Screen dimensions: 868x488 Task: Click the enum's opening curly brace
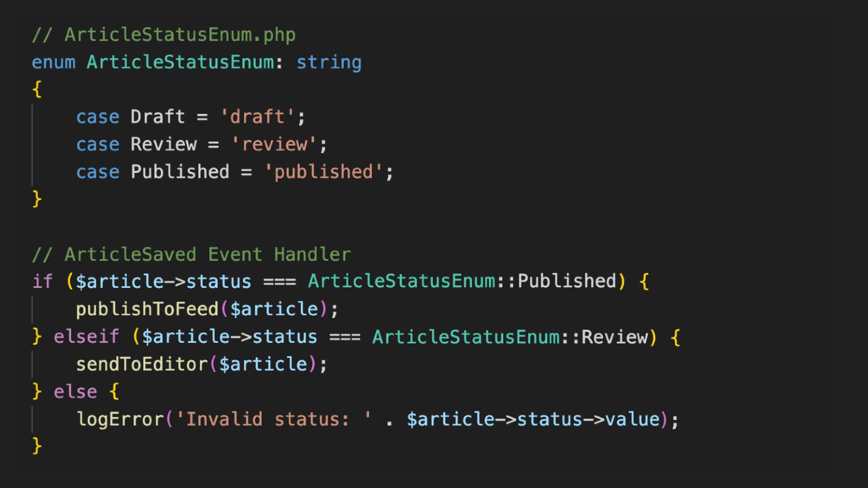point(37,89)
